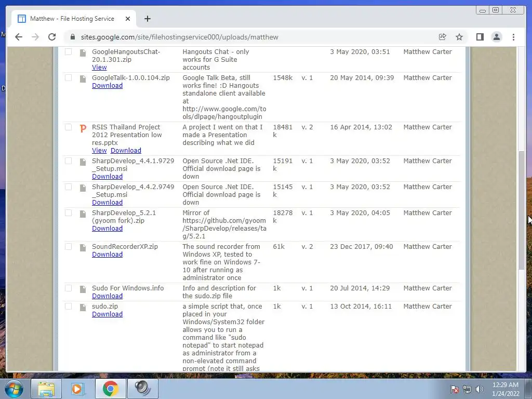
Task: Open the speaker app in the taskbar
Action: tap(142, 389)
